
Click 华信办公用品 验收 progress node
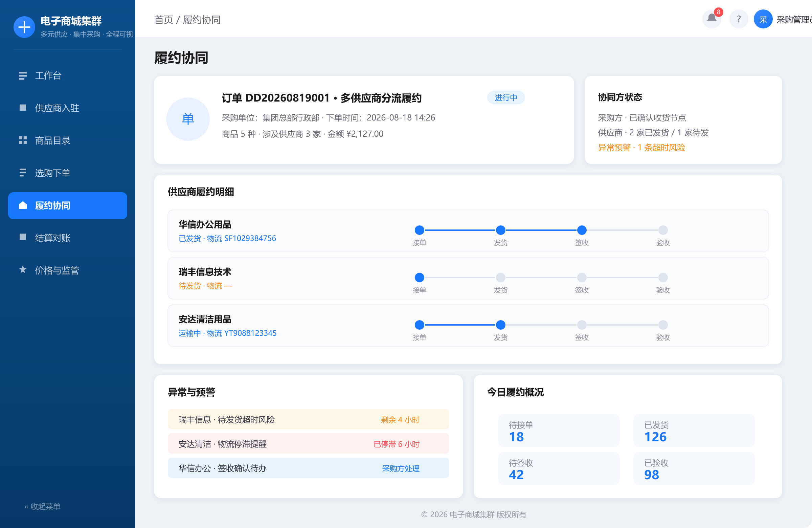click(x=663, y=230)
